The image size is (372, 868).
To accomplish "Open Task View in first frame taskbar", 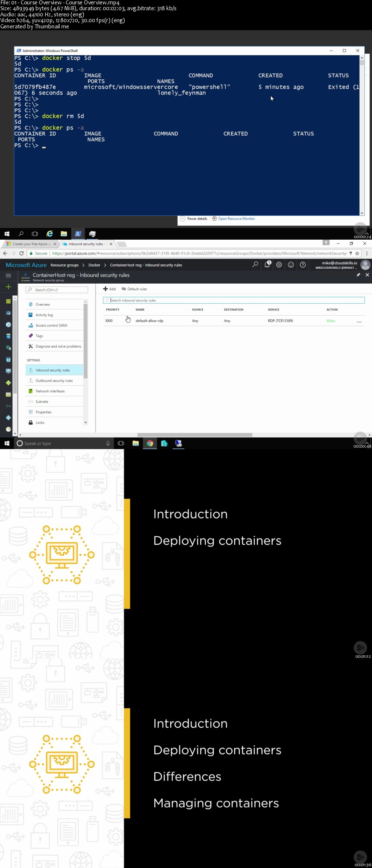I will 35,234.
